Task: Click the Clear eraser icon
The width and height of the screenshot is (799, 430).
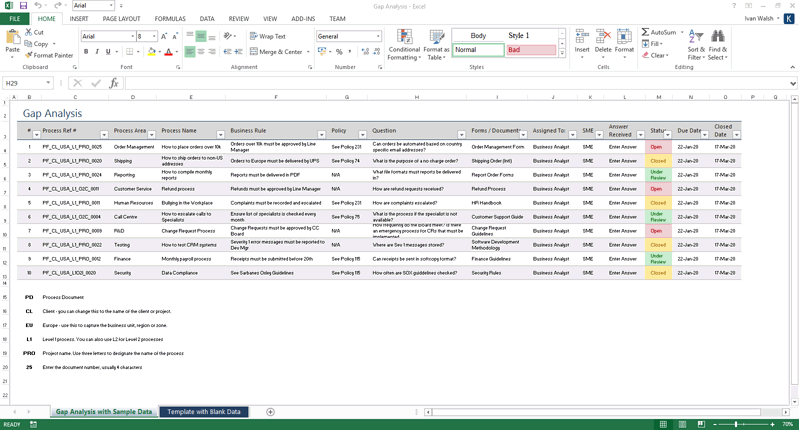Action: click(646, 55)
